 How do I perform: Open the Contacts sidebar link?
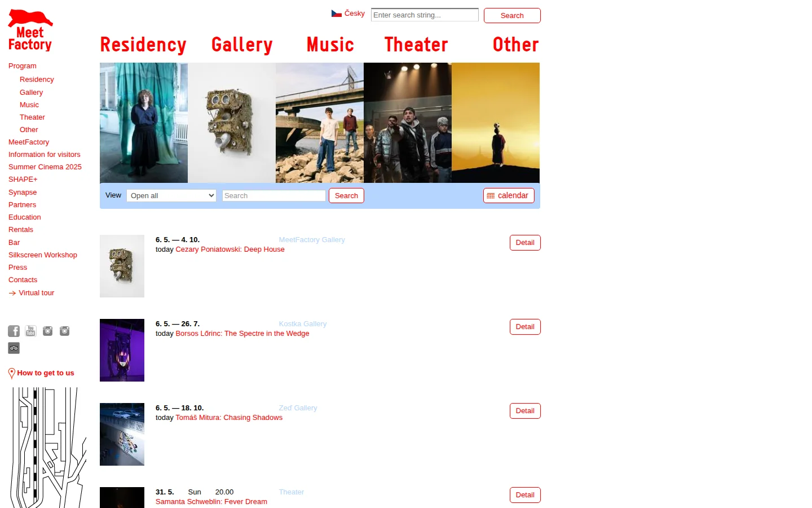point(23,280)
